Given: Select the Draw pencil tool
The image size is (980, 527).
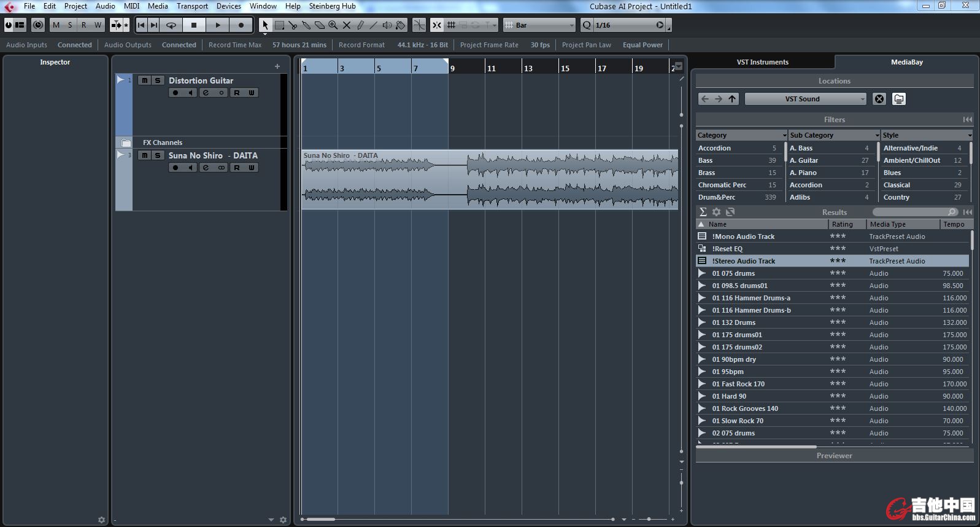Looking at the screenshot, I should pyautogui.click(x=360, y=25).
